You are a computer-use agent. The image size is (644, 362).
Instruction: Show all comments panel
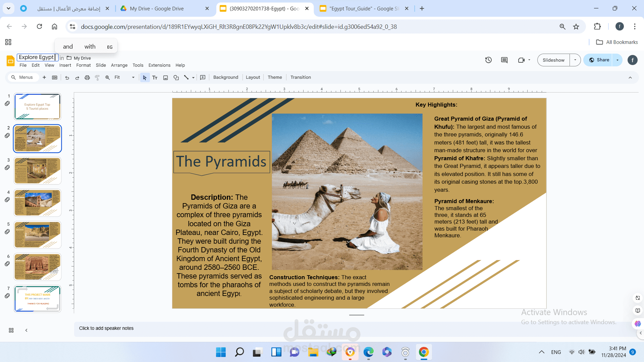(504, 60)
